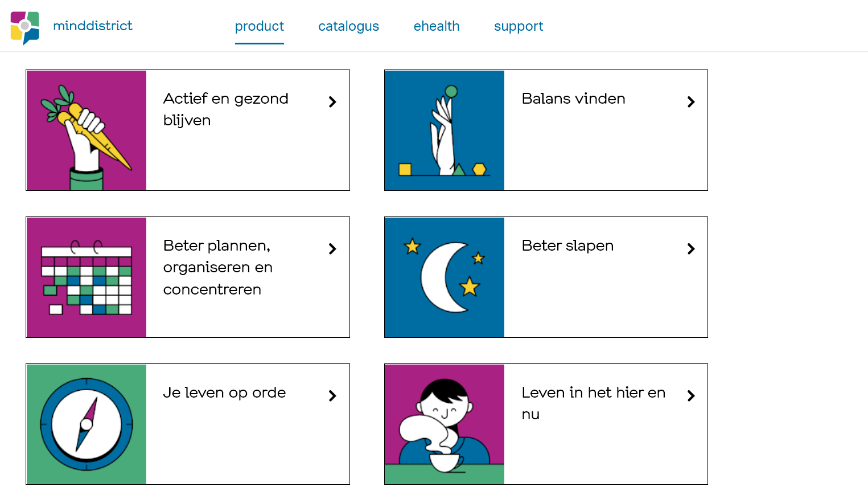Viewport: 868px width, 503px height.
Task: Click the carrot-in-hand illustration
Action: coord(87,130)
